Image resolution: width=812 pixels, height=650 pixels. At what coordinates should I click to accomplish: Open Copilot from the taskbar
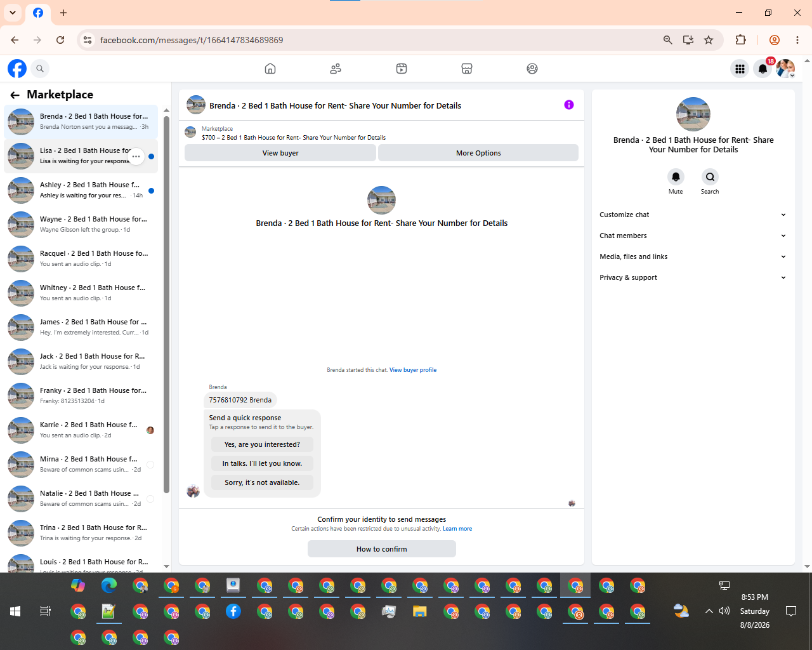78,585
